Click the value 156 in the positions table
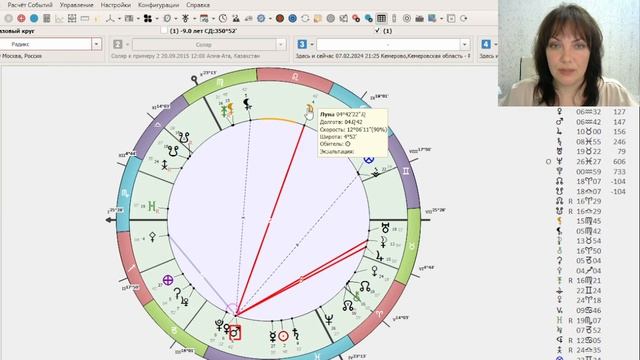 619,131
